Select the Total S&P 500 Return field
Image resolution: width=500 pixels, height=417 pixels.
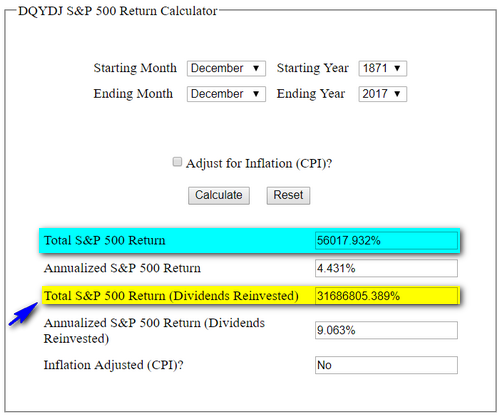tap(386, 241)
